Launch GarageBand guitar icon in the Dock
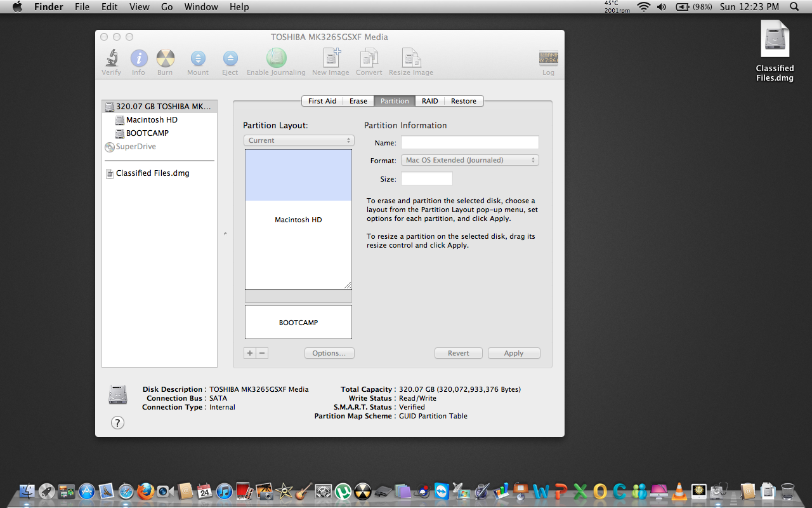Image resolution: width=812 pixels, height=508 pixels. [x=304, y=491]
